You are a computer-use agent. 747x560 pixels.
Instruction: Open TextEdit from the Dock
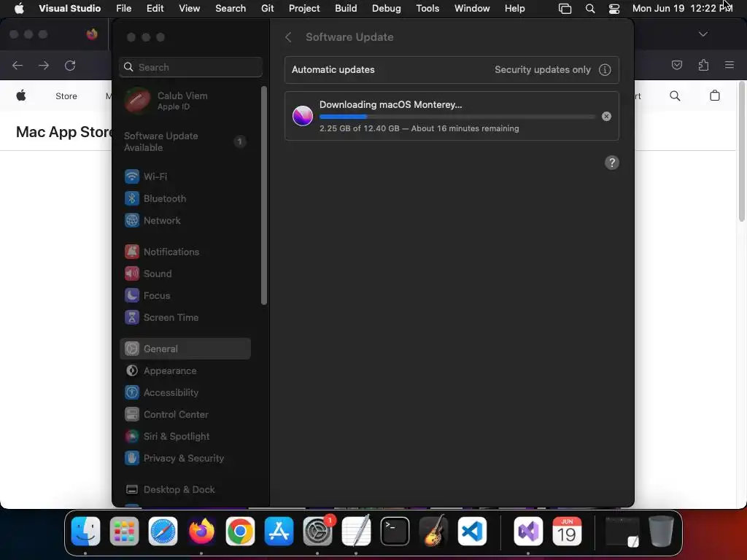pyautogui.click(x=356, y=530)
